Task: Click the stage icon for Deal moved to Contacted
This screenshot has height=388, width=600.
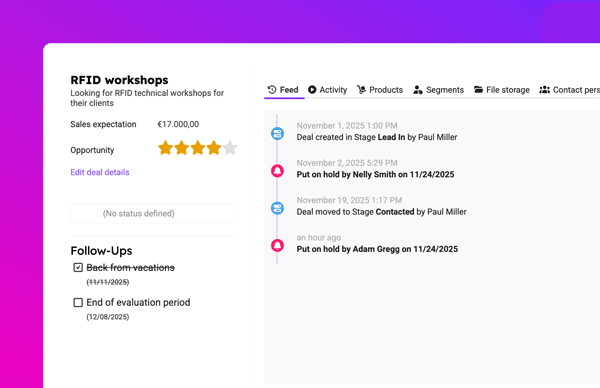Action: [277, 208]
